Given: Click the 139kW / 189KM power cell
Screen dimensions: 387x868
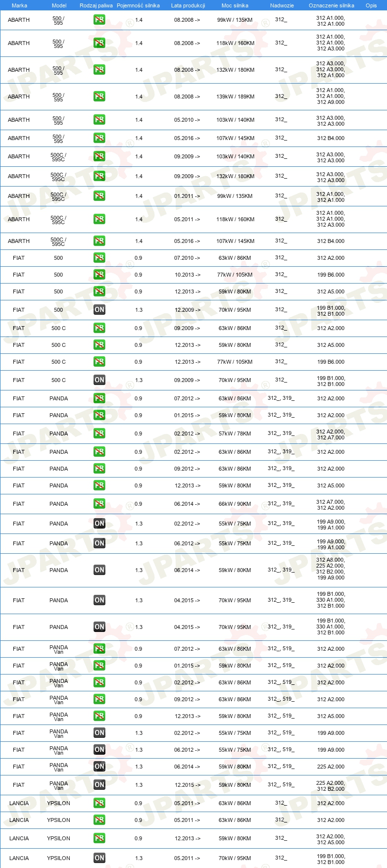Looking at the screenshot, I should click(x=235, y=96).
